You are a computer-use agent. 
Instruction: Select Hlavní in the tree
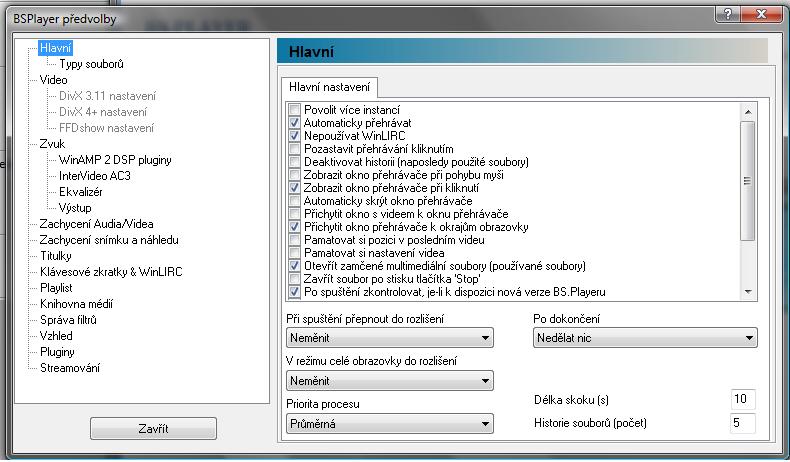[x=55, y=48]
